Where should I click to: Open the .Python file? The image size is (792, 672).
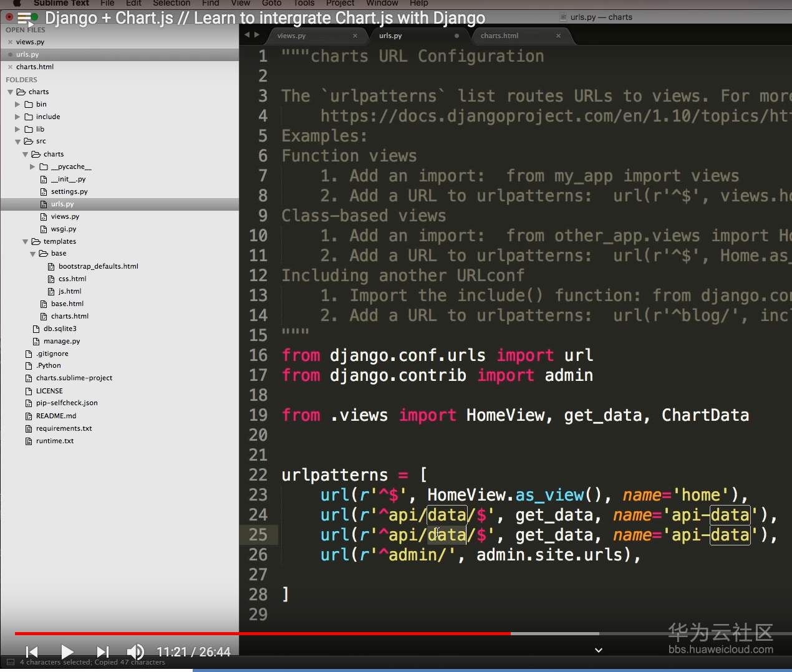point(49,365)
